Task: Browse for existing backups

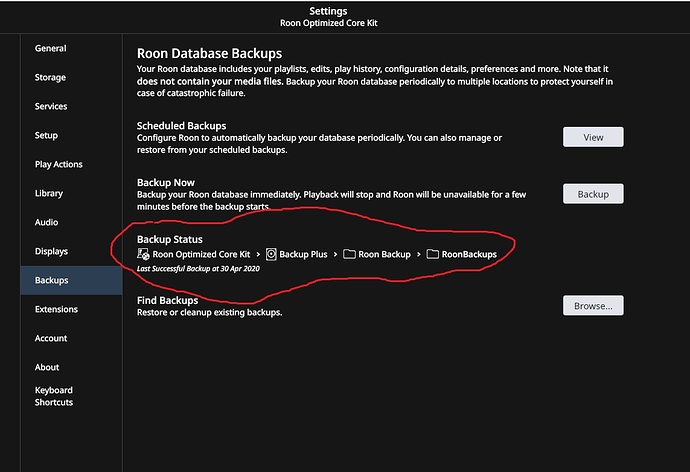Action: pos(593,306)
